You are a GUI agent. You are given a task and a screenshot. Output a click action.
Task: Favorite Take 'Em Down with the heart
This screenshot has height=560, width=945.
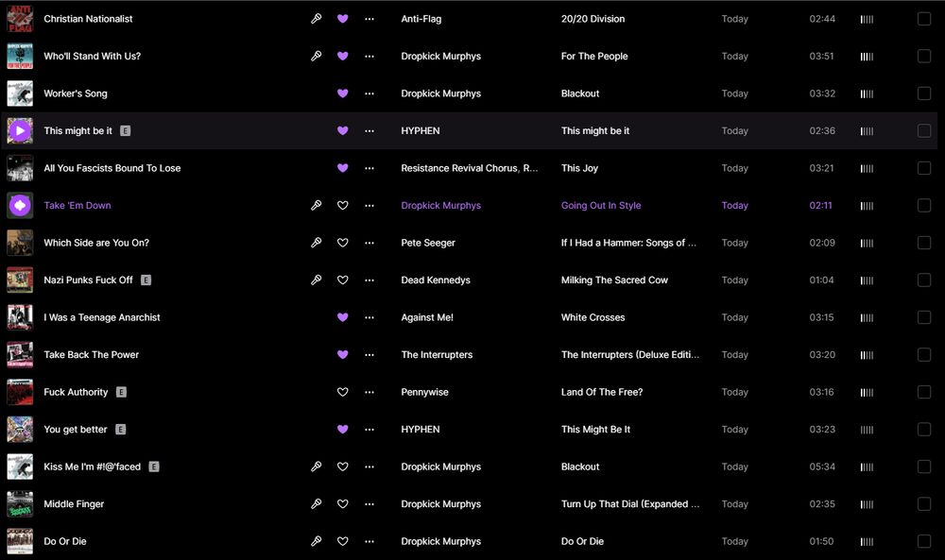pos(343,206)
